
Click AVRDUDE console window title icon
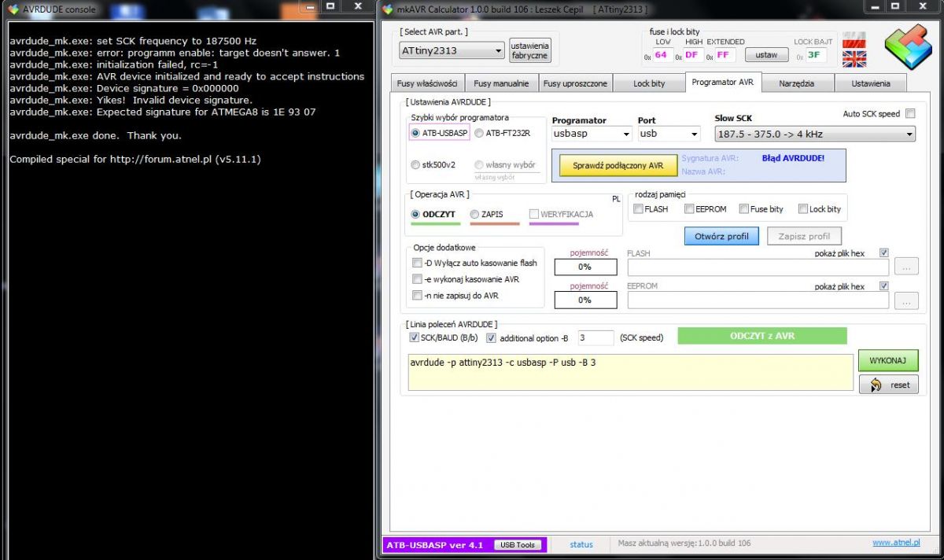pyautogui.click(x=13, y=9)
